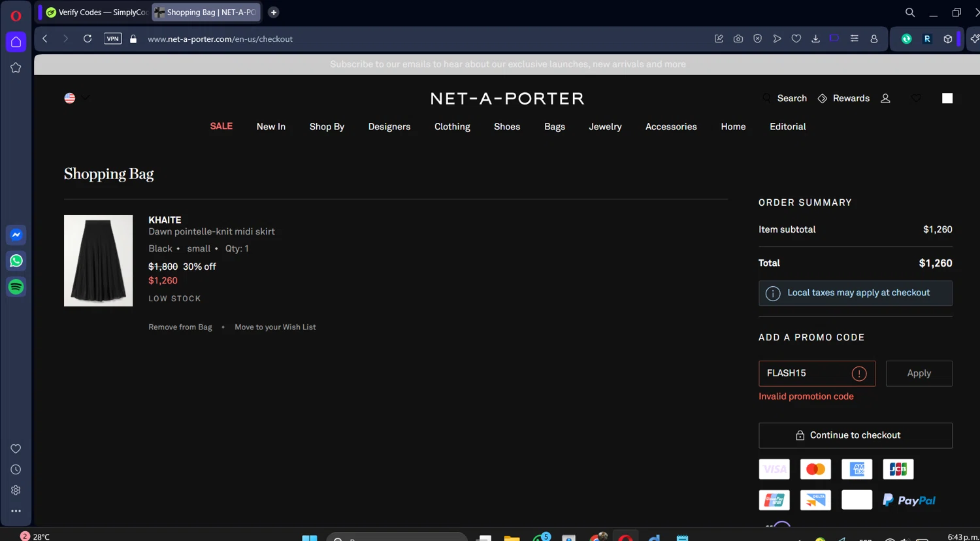Open site Search
The width and height of the screenshot is (980, 541).
click(x=785, y=98)
